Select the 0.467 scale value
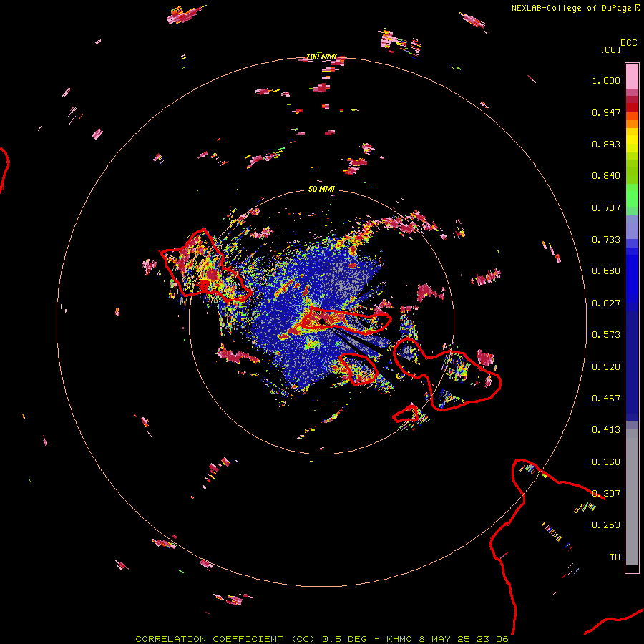The image size is (644, 644). pos(606,399)
